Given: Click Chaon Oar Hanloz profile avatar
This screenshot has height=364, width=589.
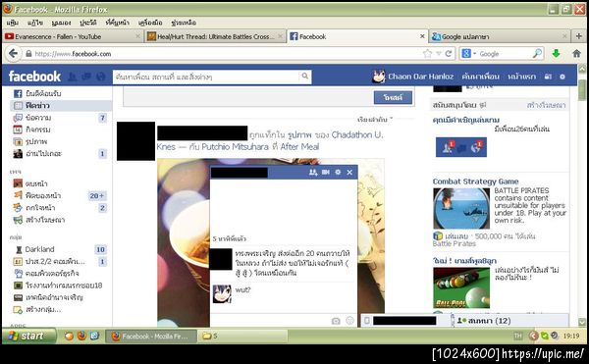Looking at the screenshot, I should click(379, 77).
